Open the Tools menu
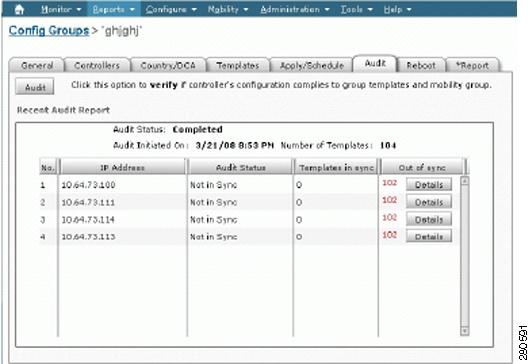The width and height of the screenshot is (530, 364). click(356, 9)
